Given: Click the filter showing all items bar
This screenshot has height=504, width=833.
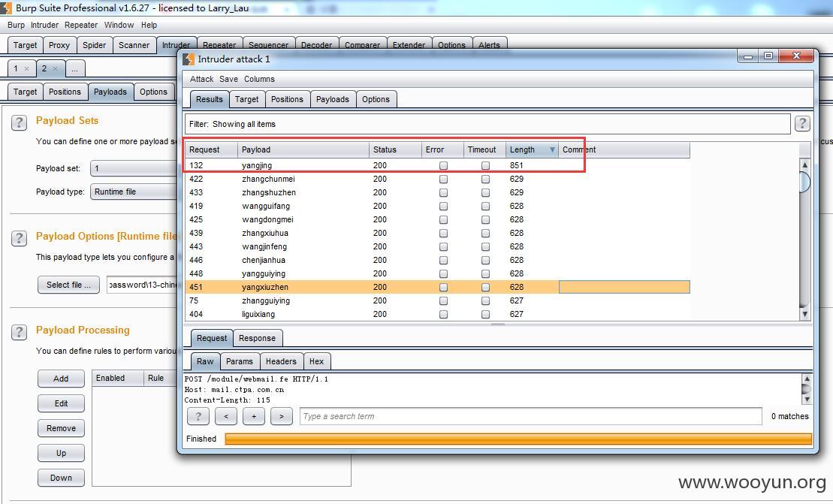Looking at the screenshot, I should pyautogui.click(x=487, y=124).
